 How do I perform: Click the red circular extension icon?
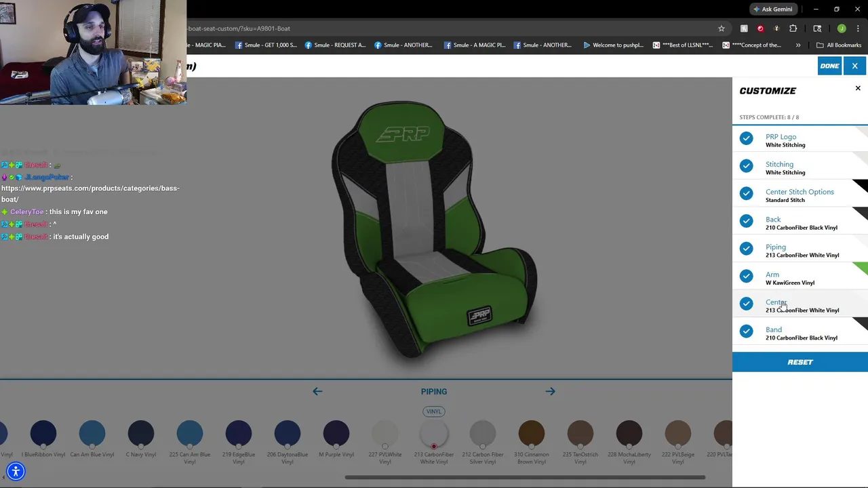click(x=760, y=28)
